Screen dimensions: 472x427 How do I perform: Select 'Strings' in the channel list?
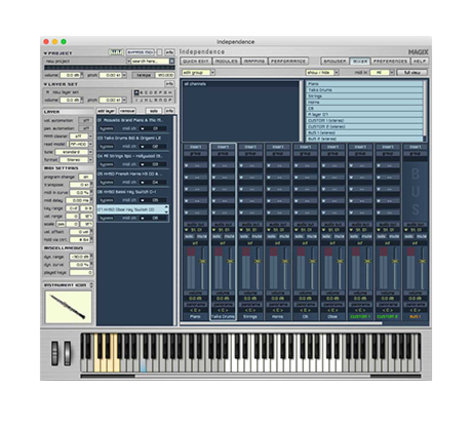click(x=365, y=96)
